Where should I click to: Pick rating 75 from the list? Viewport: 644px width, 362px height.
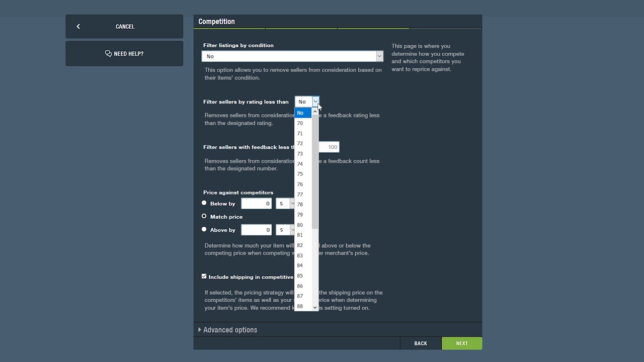coord(303,174)
